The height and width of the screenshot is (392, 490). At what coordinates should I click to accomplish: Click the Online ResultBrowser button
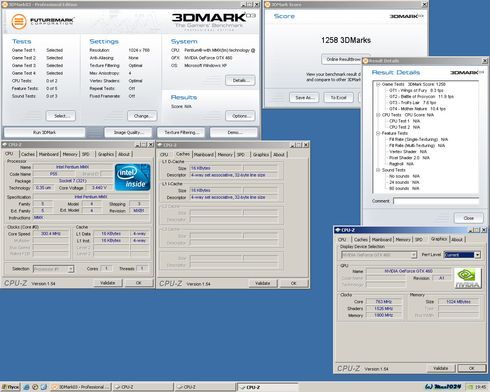click(343, 59)
